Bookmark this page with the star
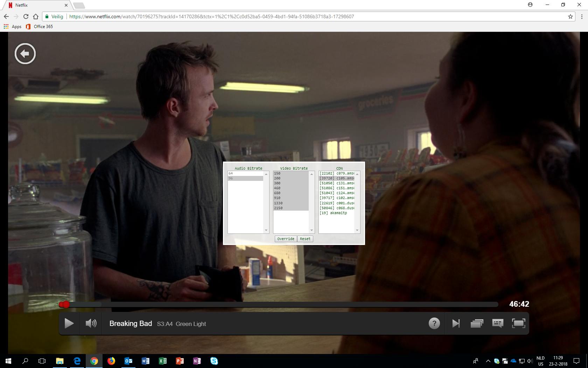This screenshot has width=588, height=368. (x=570, y=16)
